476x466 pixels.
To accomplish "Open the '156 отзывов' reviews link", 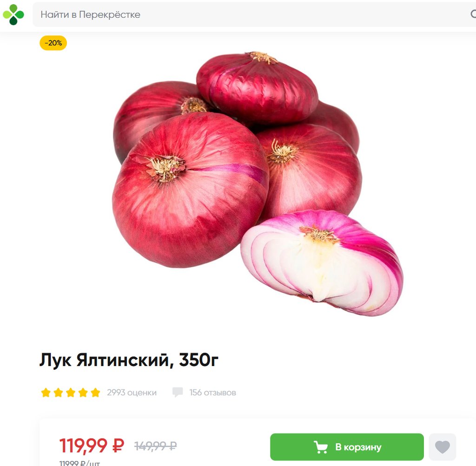I will click(212, 393).
